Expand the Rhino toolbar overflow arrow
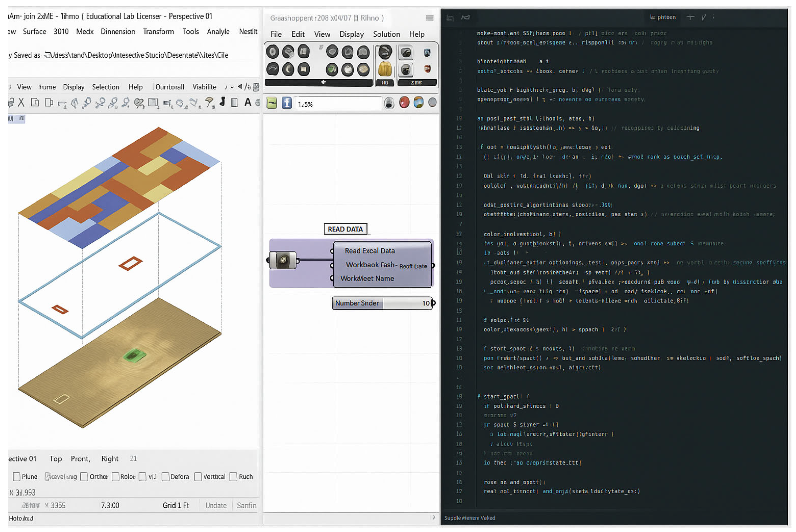The image size is (796, 532). pyautogui.click(x=232, y=88)
